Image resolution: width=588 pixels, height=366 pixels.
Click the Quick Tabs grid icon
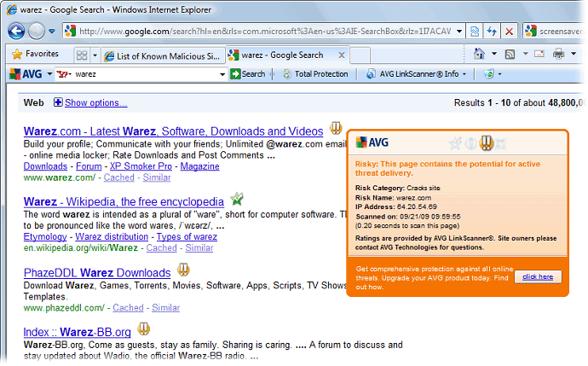click(x=82, y=55)
